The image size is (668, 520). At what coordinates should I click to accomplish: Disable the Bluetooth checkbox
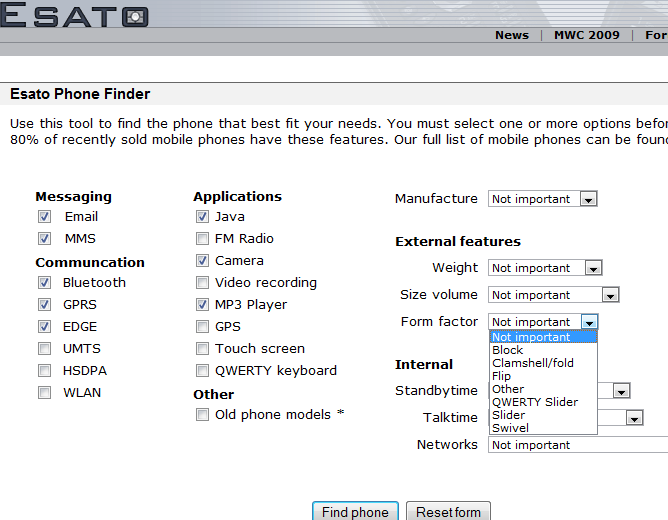click(x=44, y=283)
